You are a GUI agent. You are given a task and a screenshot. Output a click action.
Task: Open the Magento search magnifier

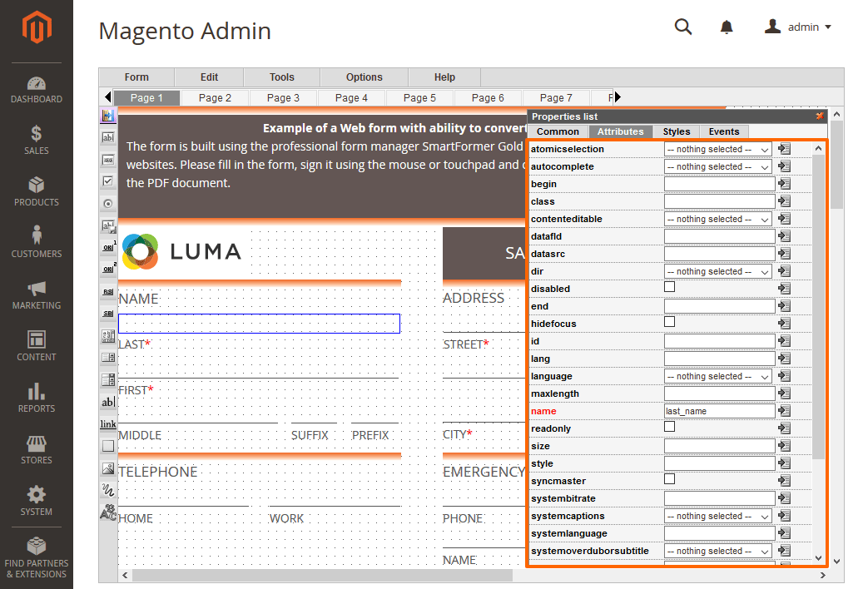(x=682, y=27)
